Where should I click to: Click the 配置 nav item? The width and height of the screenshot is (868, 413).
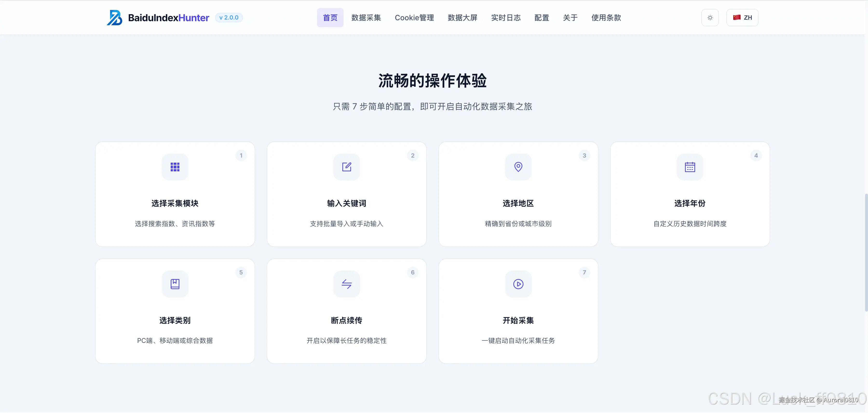542,18
